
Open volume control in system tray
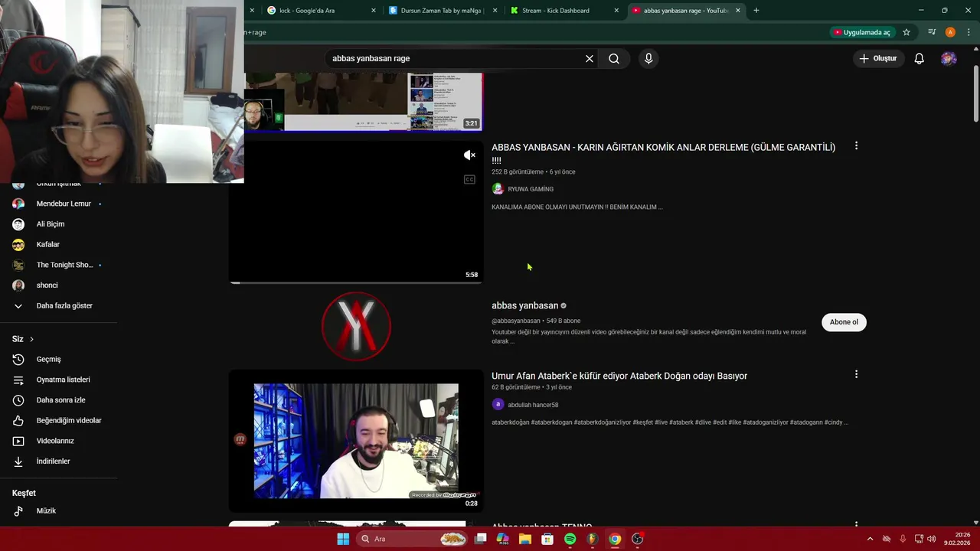931,539
